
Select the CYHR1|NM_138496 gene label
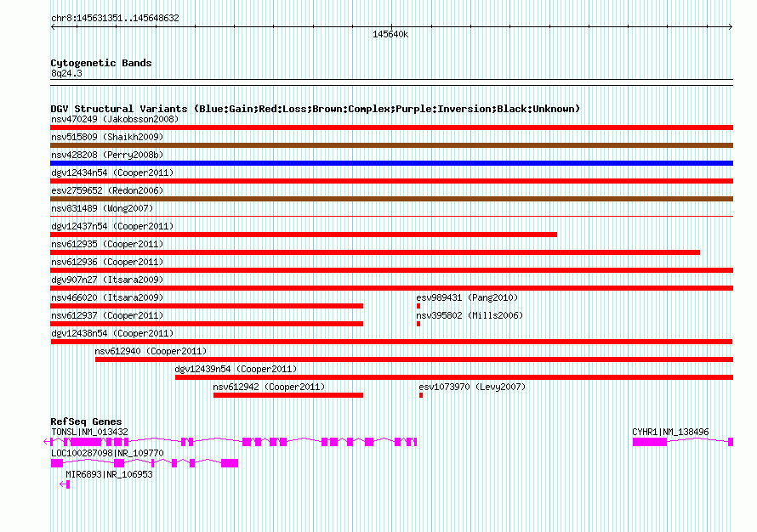670,433
